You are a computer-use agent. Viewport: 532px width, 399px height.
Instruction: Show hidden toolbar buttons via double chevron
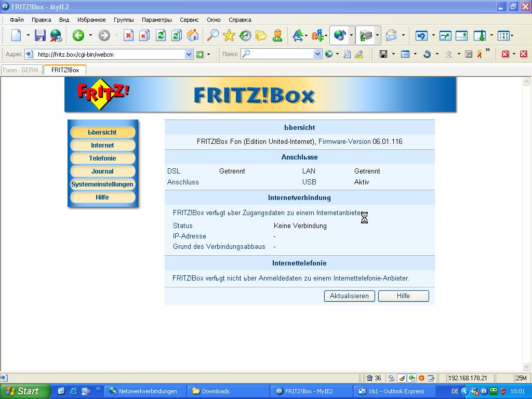pyautogui.click(x=487, y=50)
